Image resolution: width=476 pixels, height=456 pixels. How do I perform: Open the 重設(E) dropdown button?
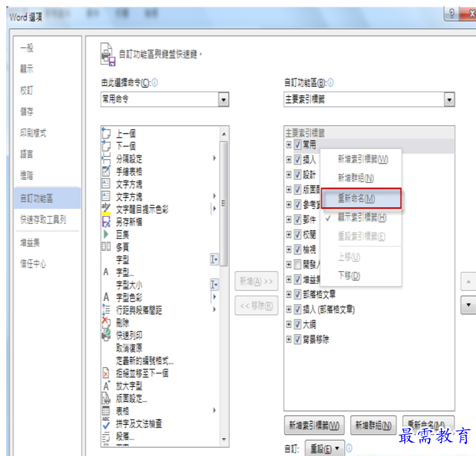pos(324,448)
